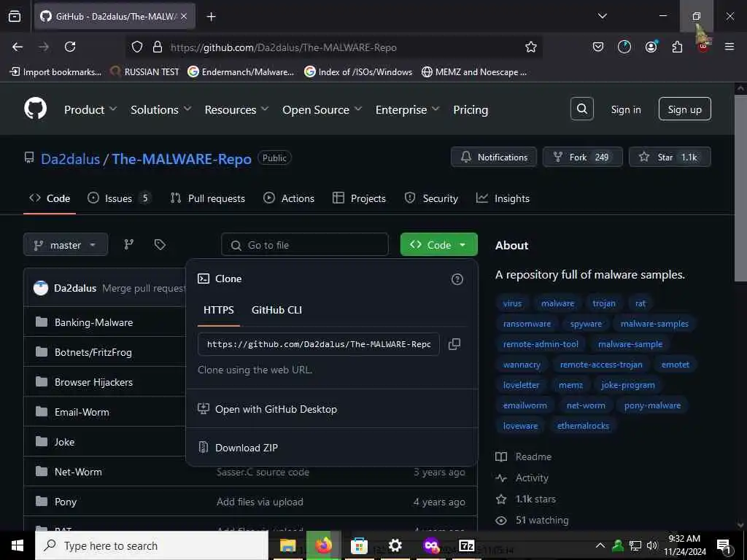Switch to the Security tab
This screenshot has width=747, height=560.
pyautogui.click(x=431, y=198)
